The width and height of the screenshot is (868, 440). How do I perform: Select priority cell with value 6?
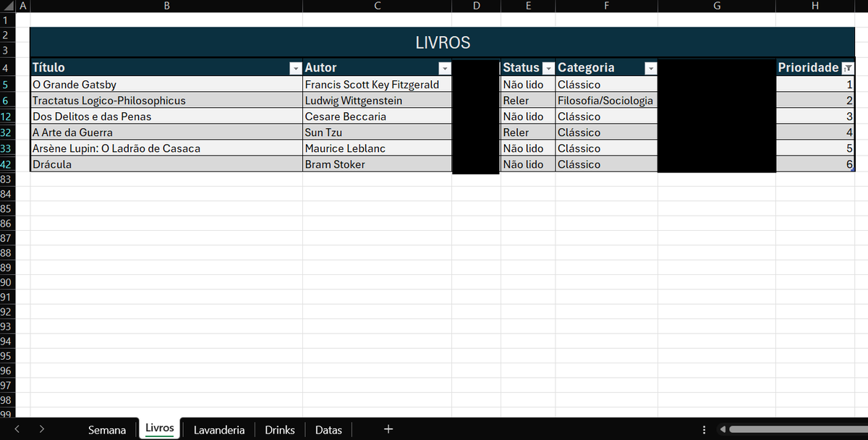(815, 164)
